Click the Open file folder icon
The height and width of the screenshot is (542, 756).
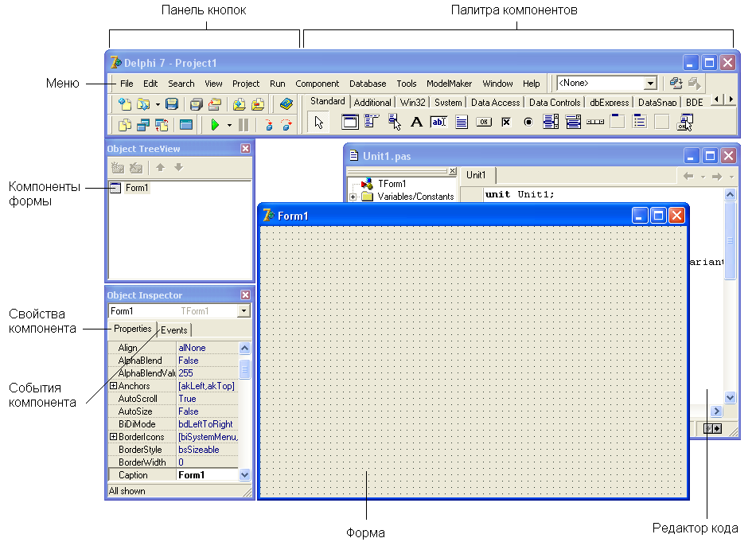143,103
